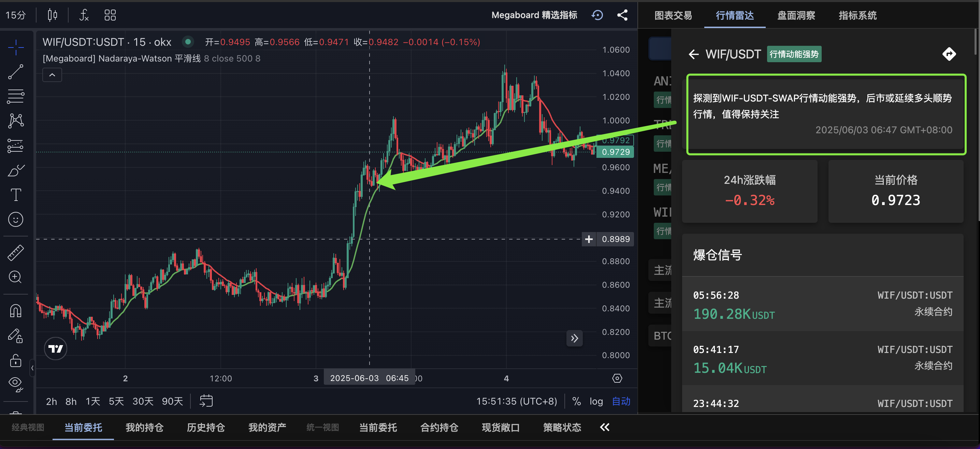This screenshot has height=449, width=980.
Task: Click the share icon in chart header
Action: [x=622, y=15]
